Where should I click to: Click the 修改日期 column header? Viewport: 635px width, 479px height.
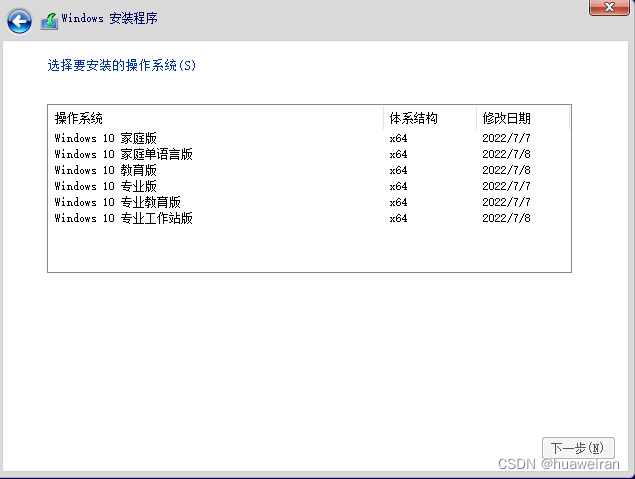[523, 118]
